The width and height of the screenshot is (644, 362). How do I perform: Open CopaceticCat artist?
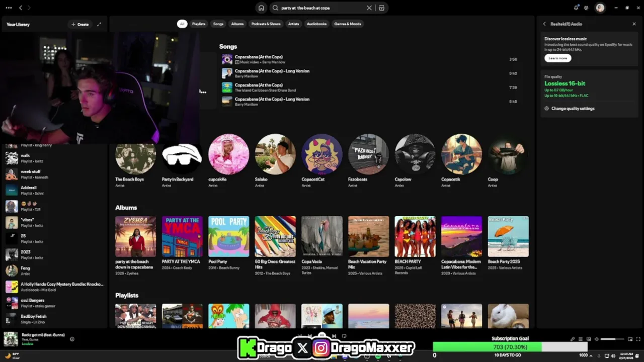[322, 160]
